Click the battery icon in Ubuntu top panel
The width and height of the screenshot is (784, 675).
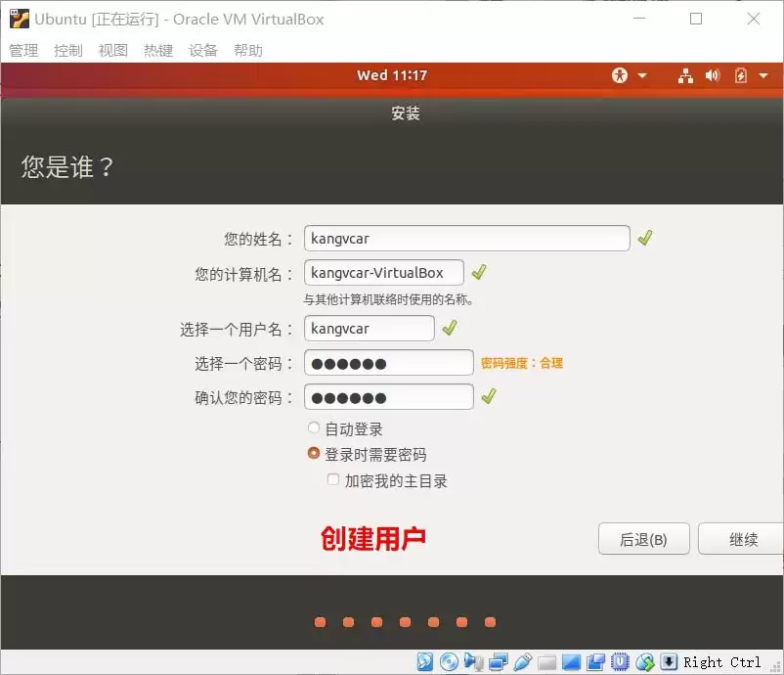pos(741,74)
